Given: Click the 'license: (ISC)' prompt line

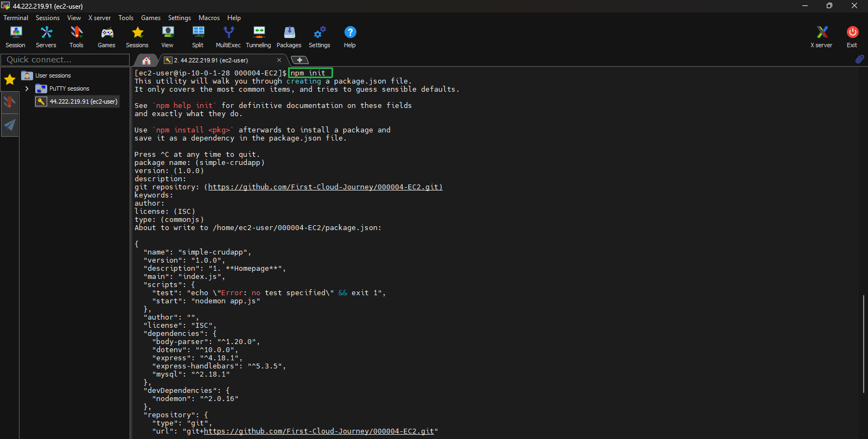Looking at the screenshot, I should tap(165, 212).
